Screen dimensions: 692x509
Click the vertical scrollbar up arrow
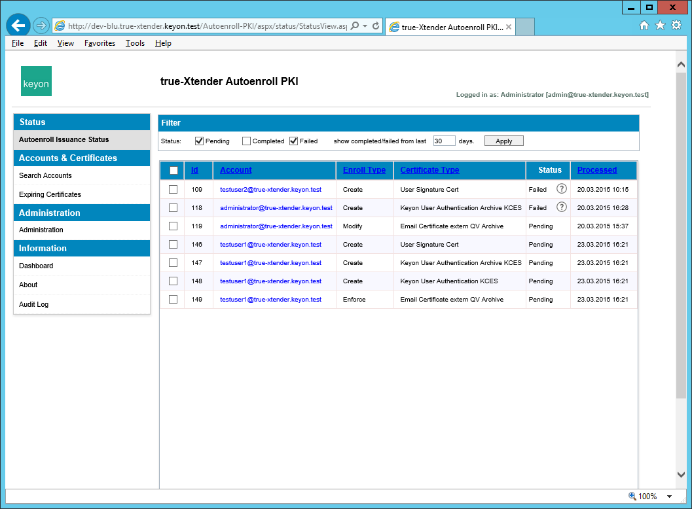(x=681, y=64)
